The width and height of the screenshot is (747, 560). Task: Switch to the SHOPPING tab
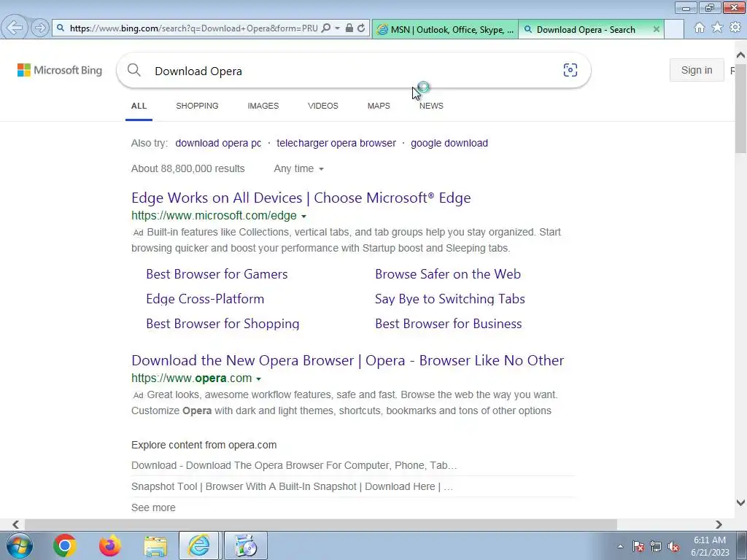click(x=197, y=106)
